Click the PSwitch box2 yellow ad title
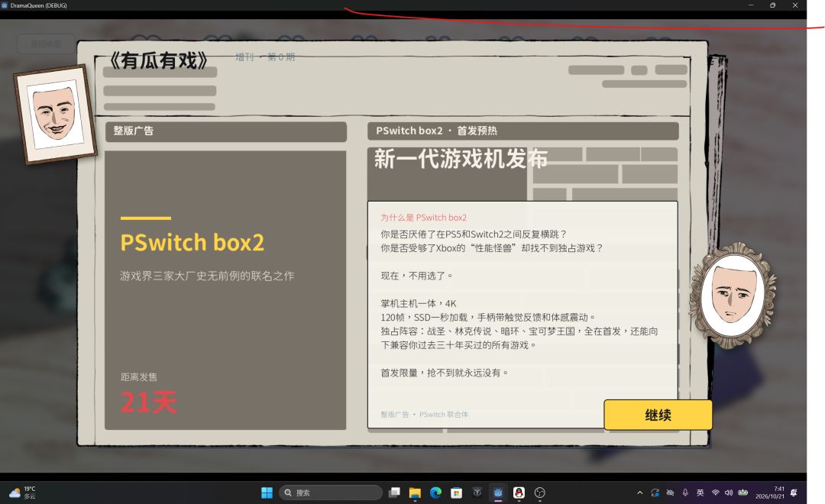 pyautogui.click(x=192, y=243)
